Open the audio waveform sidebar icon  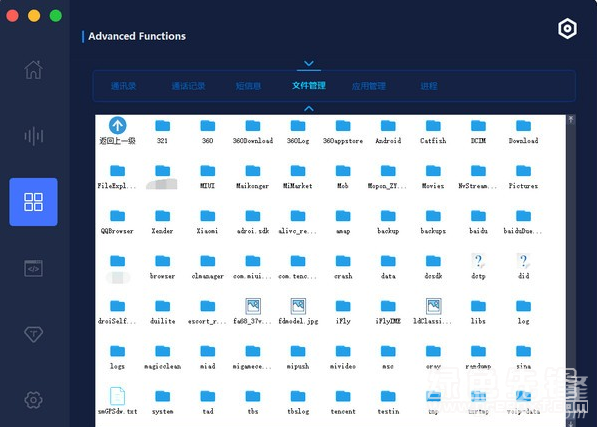click(x=34, y=136)
